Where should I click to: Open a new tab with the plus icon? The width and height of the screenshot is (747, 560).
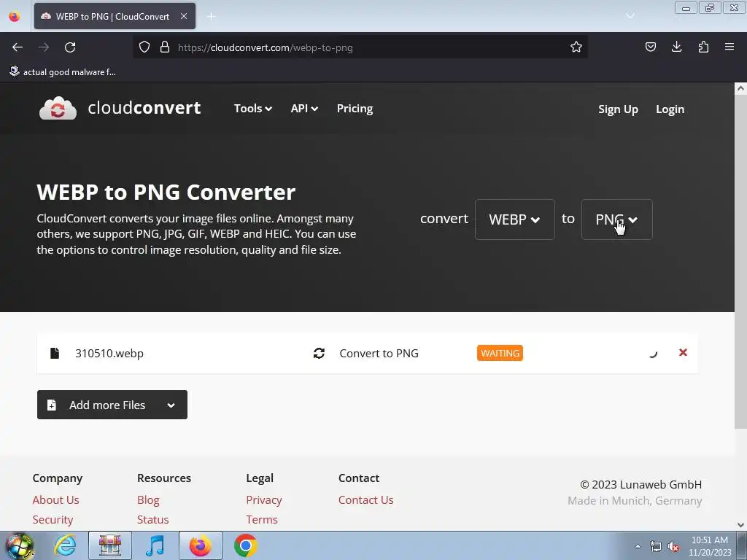[x=212, y=16]
